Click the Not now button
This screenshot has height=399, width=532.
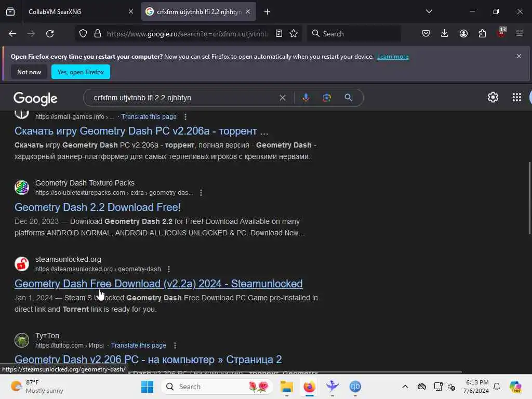pos(29,72)
